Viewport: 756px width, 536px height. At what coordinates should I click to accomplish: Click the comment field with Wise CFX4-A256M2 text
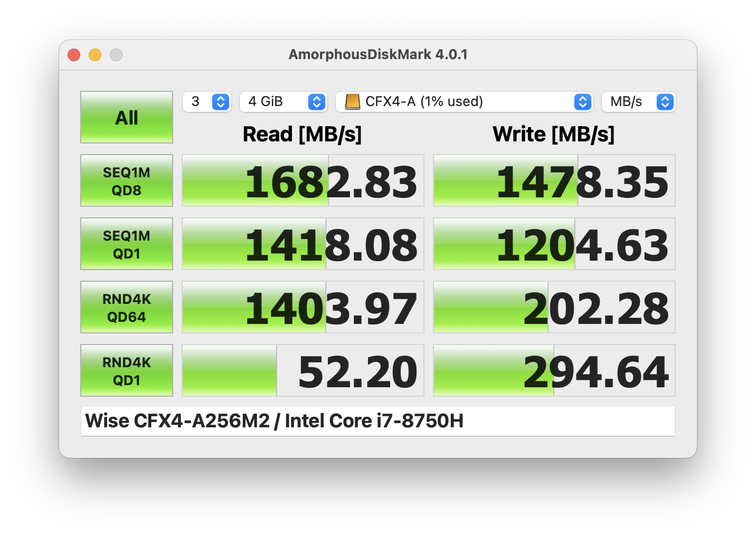tap(378, 421)
